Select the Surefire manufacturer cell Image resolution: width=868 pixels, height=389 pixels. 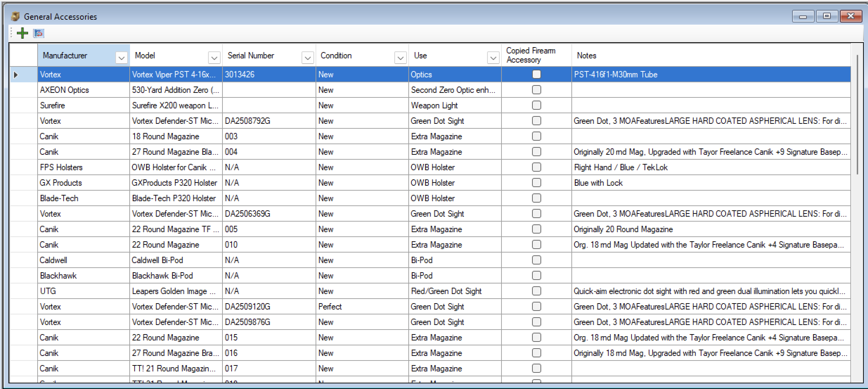tap(84, 105)
